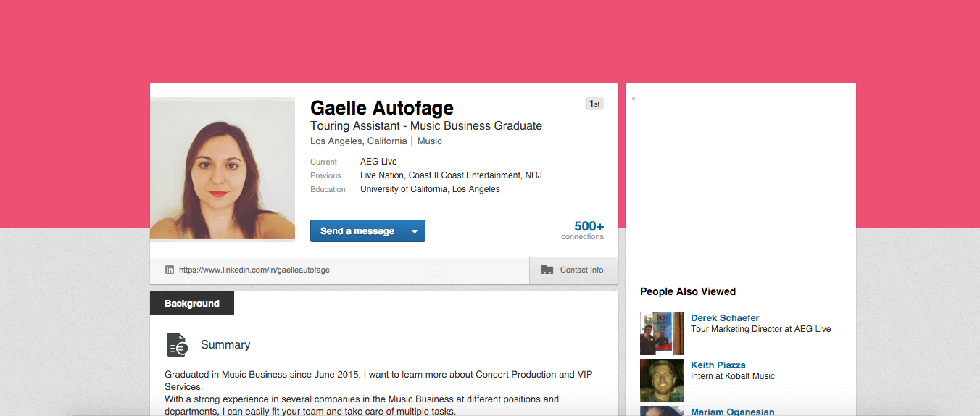The image size is (980, 416).
Task: Open Derek Schaefer's profile link
Action: [x=725, y=317]
